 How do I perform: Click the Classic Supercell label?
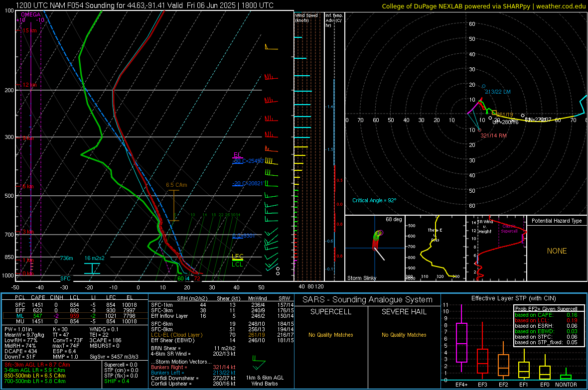[x=509, y=229]
